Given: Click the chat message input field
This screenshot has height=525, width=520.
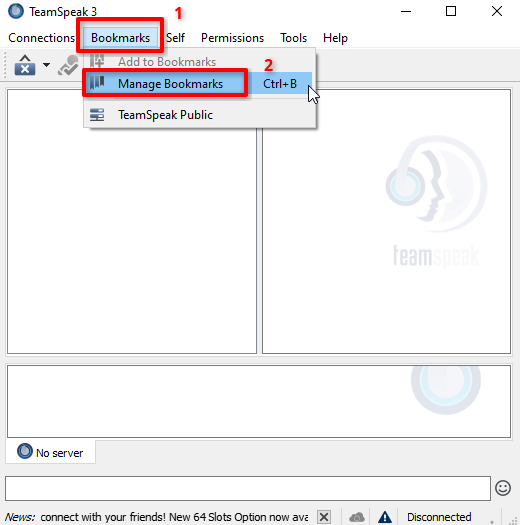Looking at the screenshot, I should click(248, 488).
